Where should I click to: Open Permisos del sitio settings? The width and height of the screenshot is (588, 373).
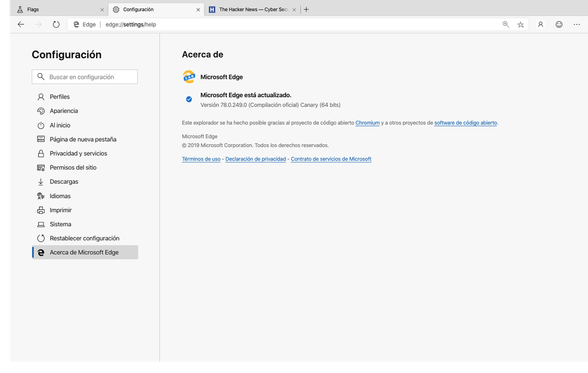click(x=85, y=168)
